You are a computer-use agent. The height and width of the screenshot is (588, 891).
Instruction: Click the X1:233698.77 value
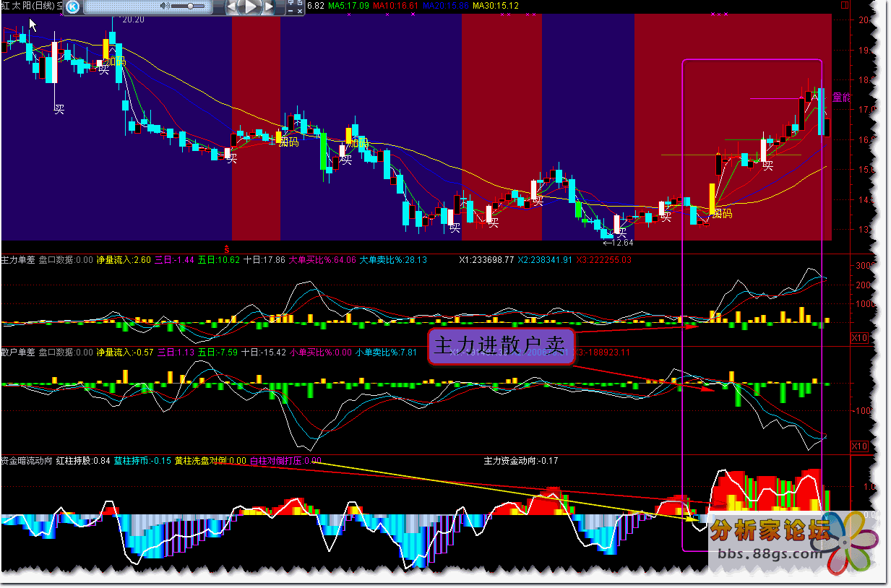pyautogui.click(x=487, y=260)
